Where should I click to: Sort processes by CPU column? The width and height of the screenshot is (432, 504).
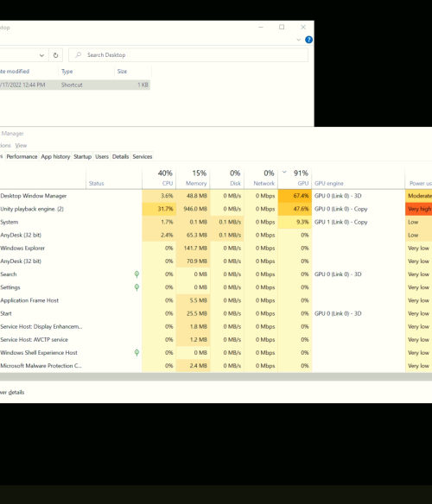[x=159, y=178]
